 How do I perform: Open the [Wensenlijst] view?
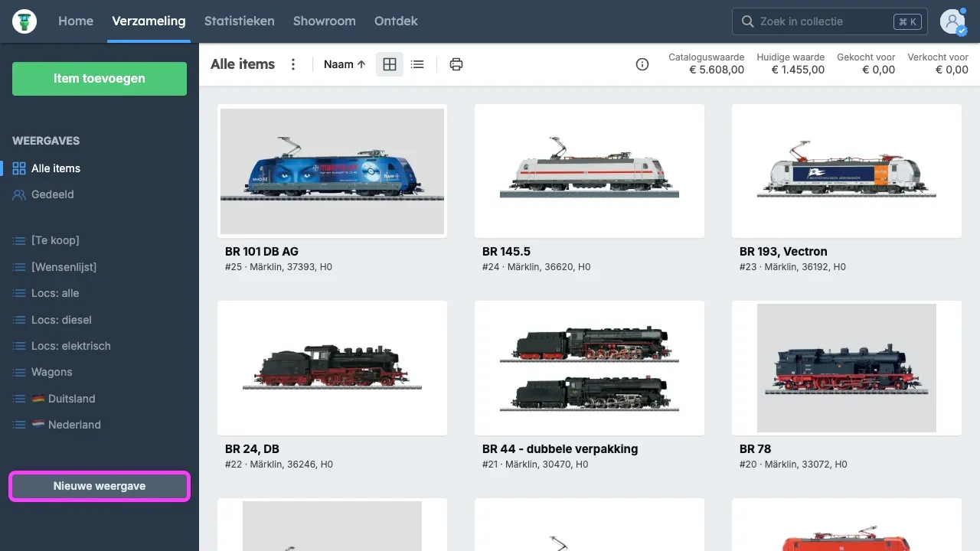[64, 267]
